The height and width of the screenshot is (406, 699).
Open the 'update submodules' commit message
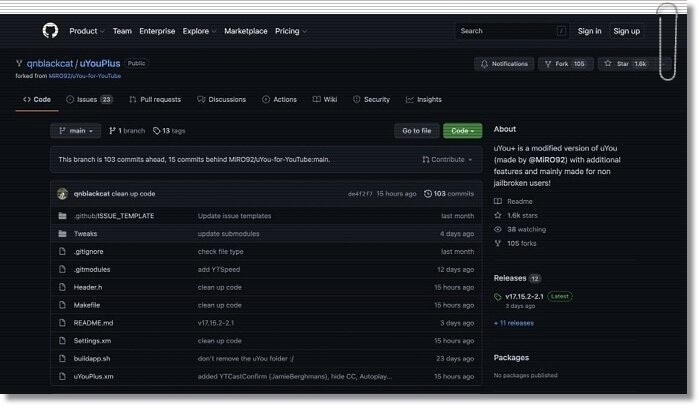(x=228, y=234)
